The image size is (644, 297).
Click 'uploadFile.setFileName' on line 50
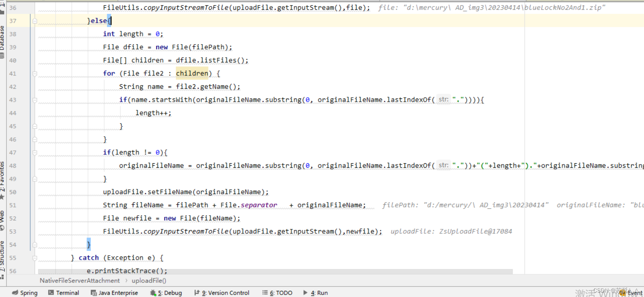(x=147, y=192)
